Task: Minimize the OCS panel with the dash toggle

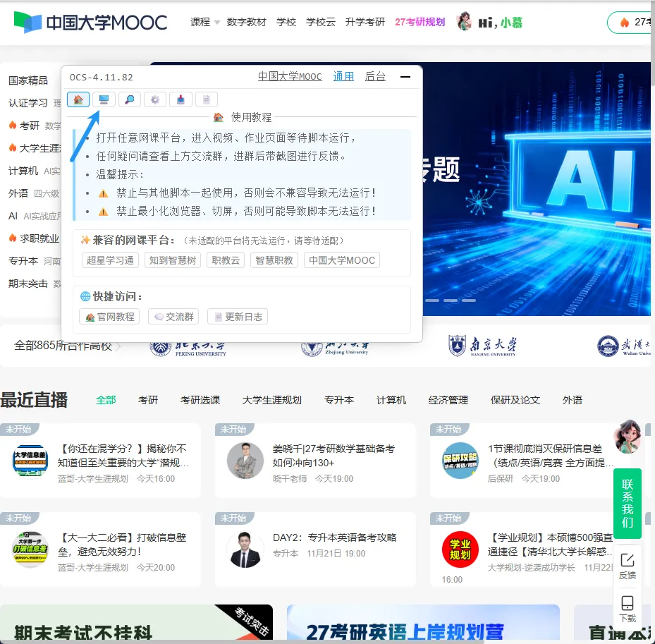Action: (405, 78)
